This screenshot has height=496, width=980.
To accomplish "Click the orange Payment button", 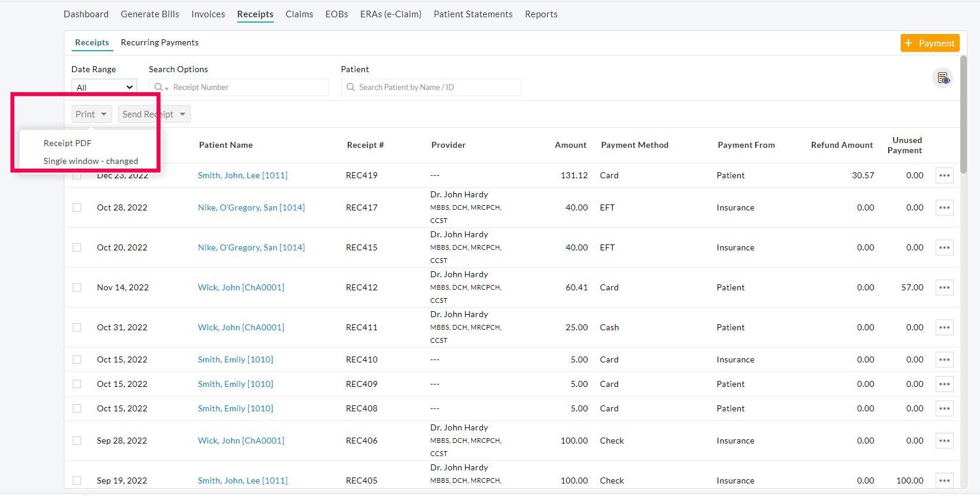I will click(x=929, y=43).
